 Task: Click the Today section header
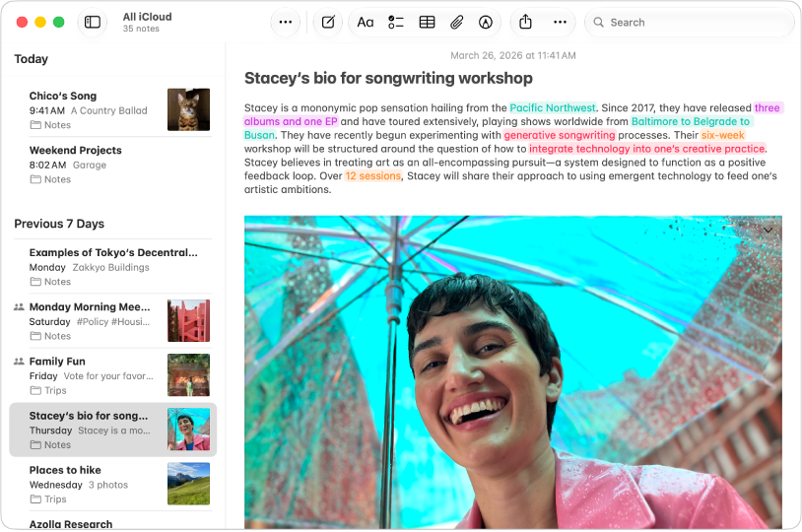tap(32, 59)
